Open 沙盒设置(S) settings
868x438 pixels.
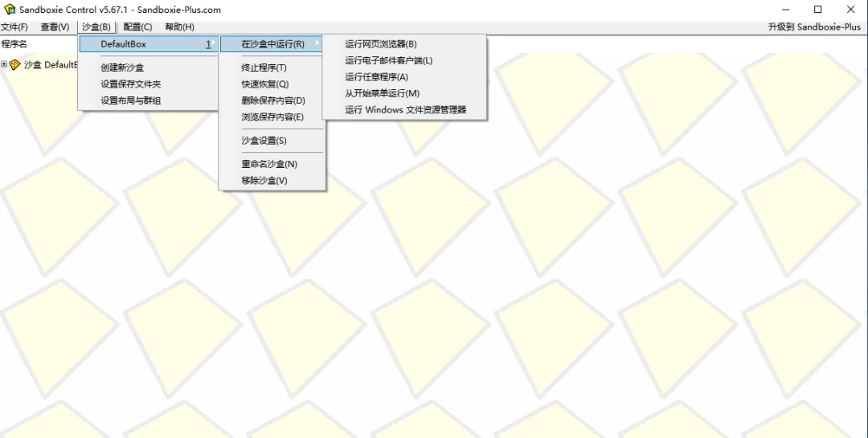264,141
